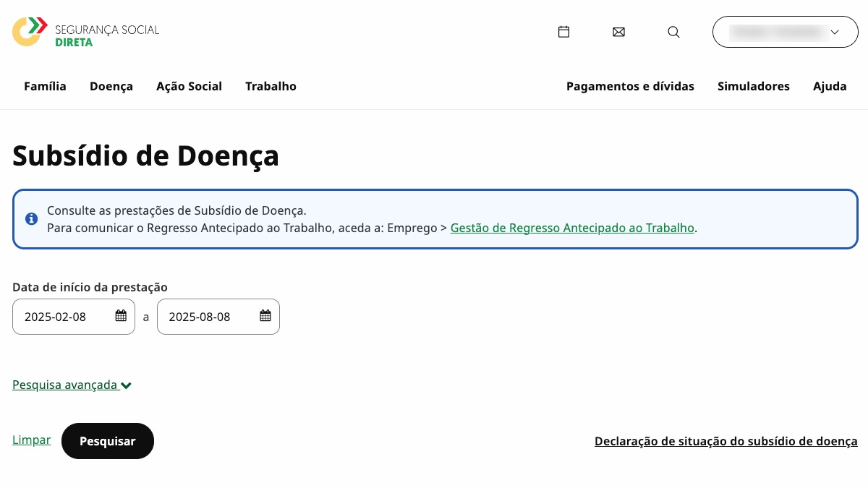The width and height of the screenshot is (868, 488).
Task: Expand Pesquisa avançada section
Action: coord(72,385)
